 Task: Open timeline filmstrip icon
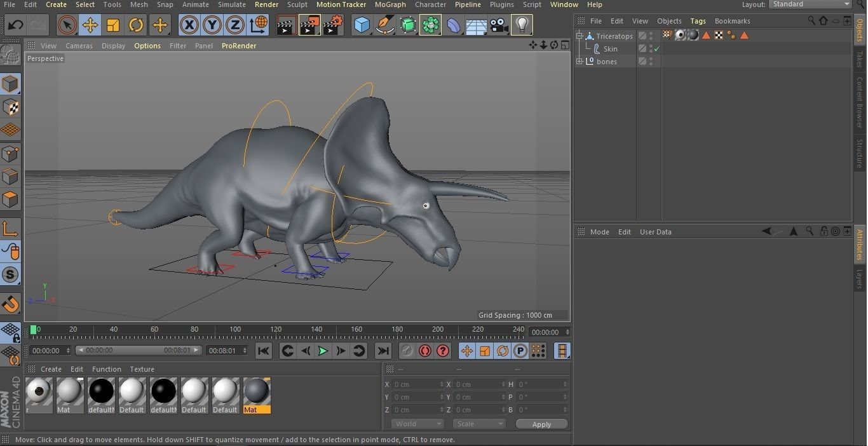tap(562, 351)
